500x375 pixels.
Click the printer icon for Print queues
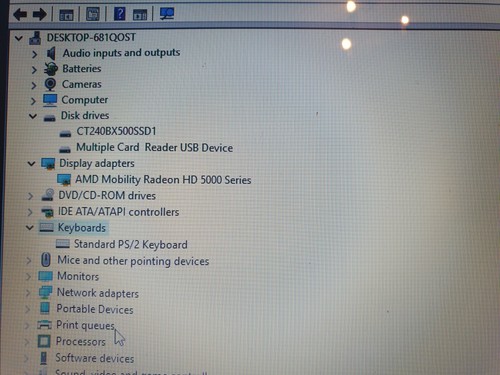(44, 325)
